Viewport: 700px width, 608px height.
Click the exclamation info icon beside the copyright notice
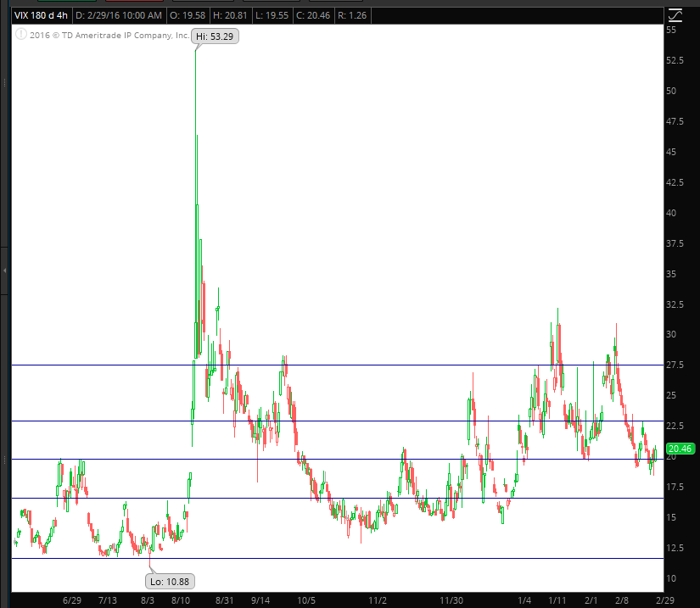pyautogui.click(x=21, y=35)
